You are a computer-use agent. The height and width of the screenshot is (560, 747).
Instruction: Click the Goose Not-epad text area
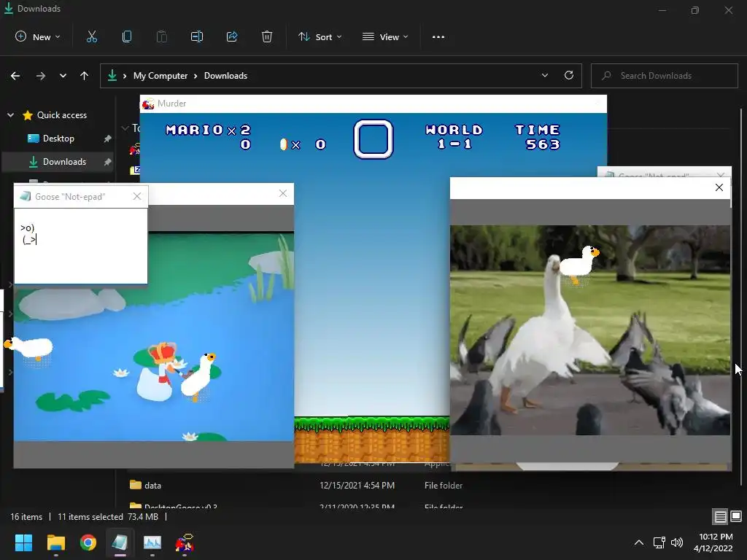(81, 246)
